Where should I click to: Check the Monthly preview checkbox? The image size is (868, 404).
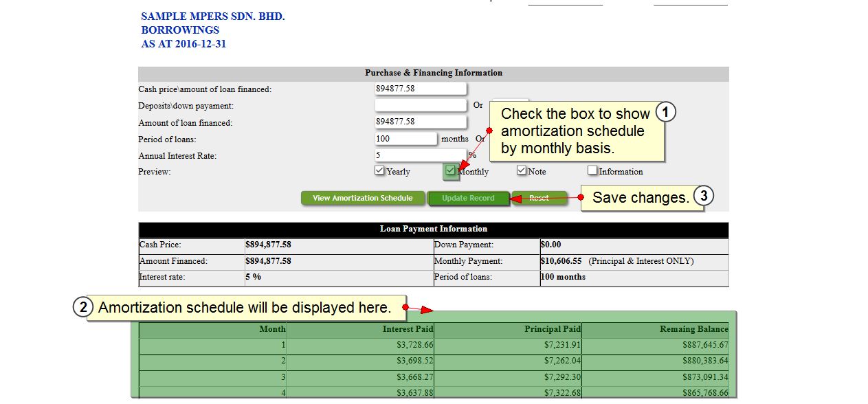tap(450, 170)
